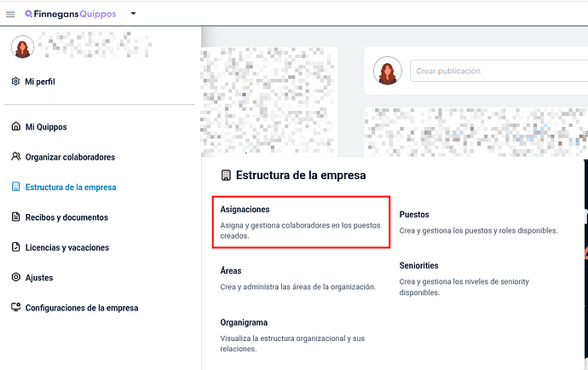Click the Mi perfil gear icon
The image size is (588, 370).
click(x=15, y=82)
